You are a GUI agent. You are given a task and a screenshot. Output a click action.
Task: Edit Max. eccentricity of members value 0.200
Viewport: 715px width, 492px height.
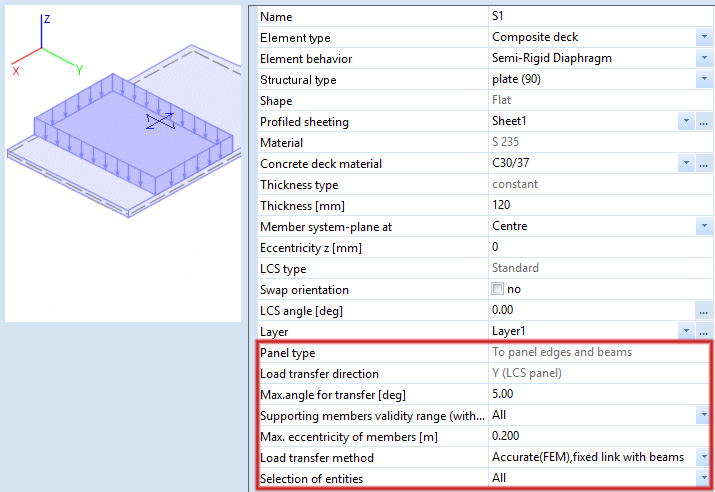coord(505,435)
